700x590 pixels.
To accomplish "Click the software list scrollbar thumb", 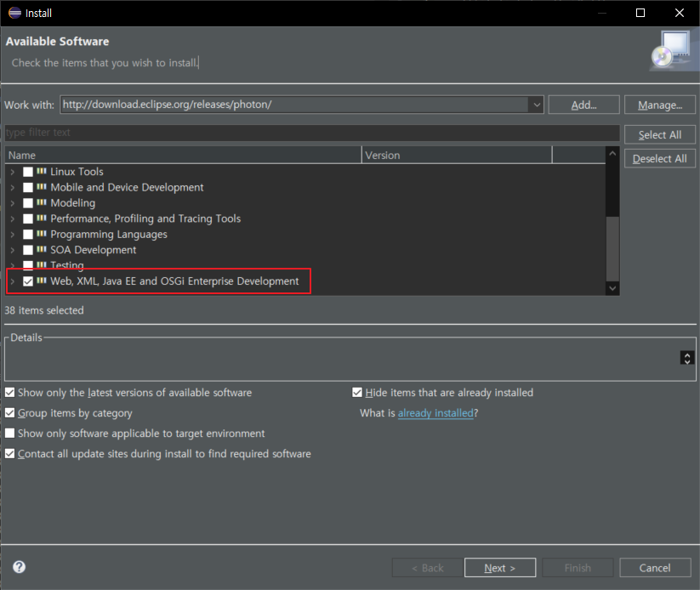I will pos(612,249).
